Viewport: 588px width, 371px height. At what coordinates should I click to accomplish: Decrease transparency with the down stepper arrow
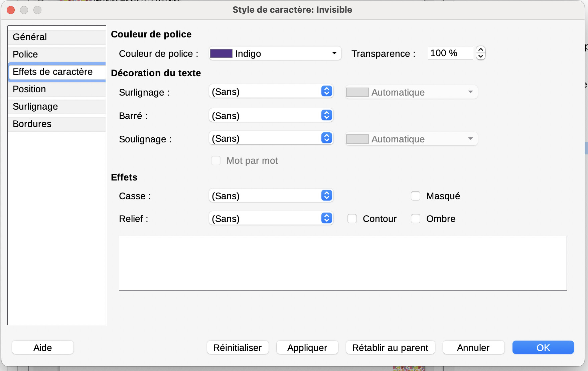[x=480, y=56]
